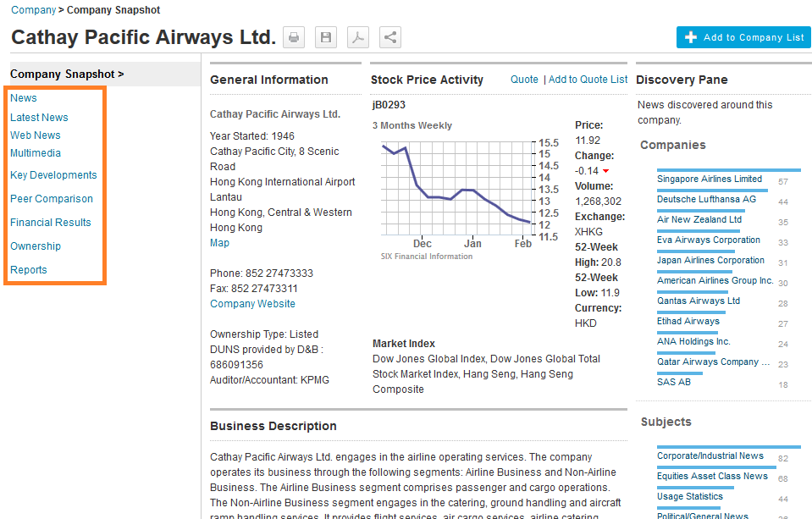Open Peer Comparison sidebar link
The width and height of the screenshot is (812, 519).
pyautogui.click(x=52, y=199)
